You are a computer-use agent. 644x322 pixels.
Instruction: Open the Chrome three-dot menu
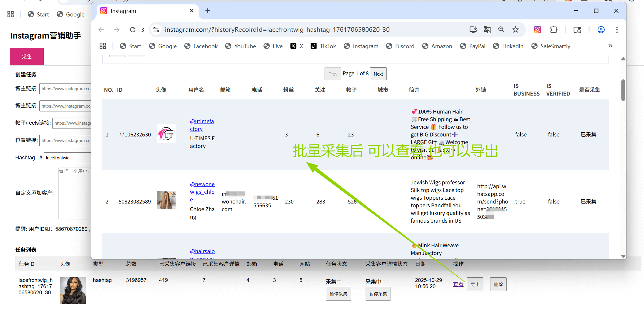coord(617,30)
